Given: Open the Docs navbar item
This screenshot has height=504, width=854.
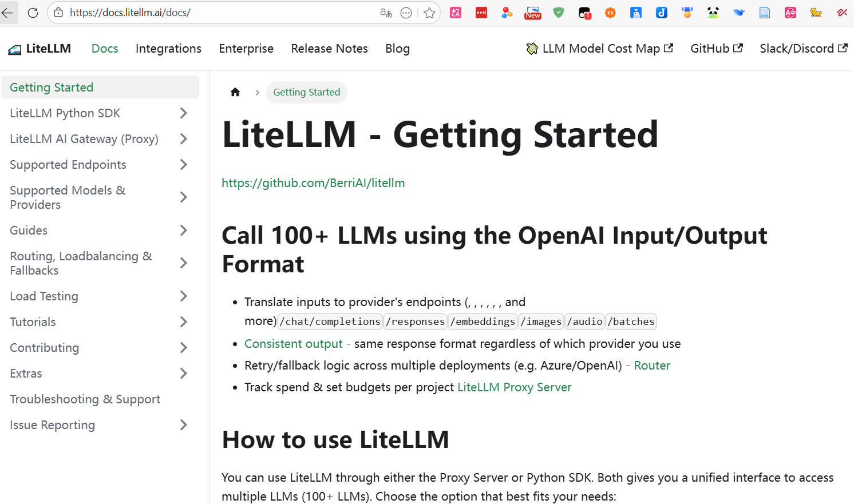Looking at the screenshot, I should pos(105,49).
